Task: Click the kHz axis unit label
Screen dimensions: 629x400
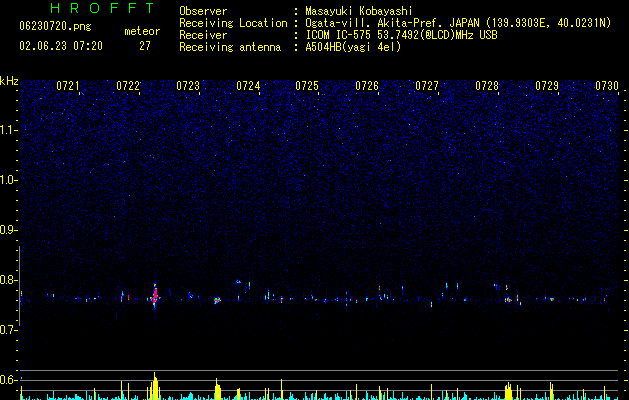Action: [10, 81]
